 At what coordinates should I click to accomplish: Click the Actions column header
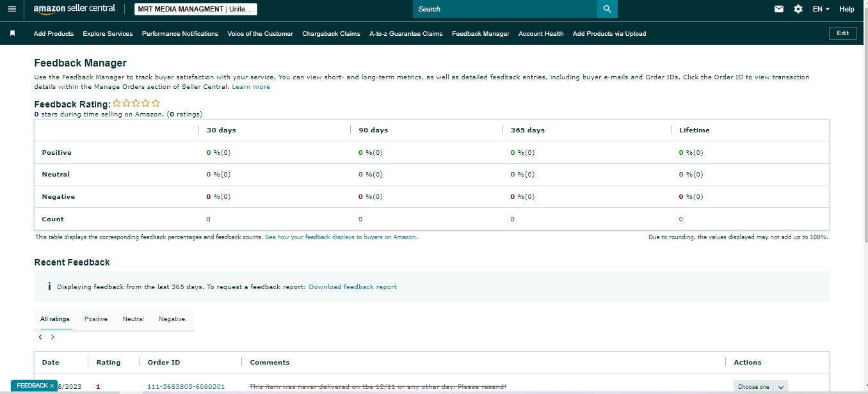pos(748,362)
